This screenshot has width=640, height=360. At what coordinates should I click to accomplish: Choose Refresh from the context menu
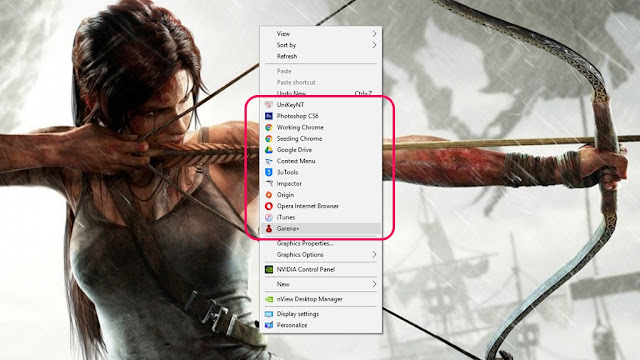pyautogui.click(x=321, y=56)
